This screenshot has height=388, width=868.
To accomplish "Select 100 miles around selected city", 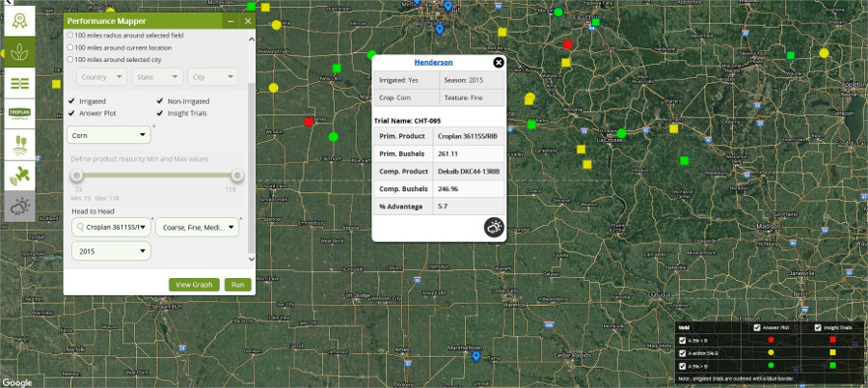I will pyautogui.click(x=70, y=59).
